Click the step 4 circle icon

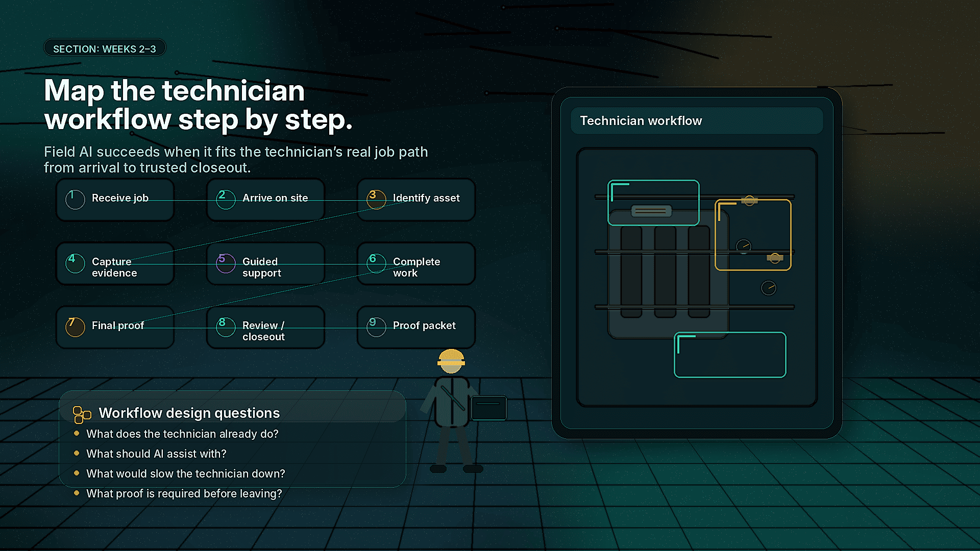click(x=75, y=263)
